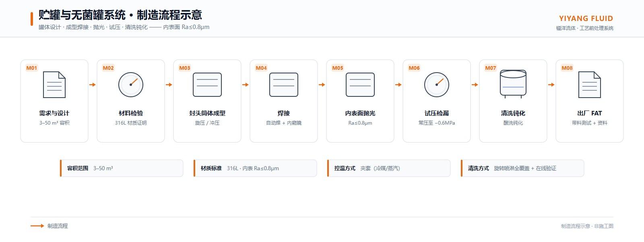The image size is (644, 242).
Task: Click the 3–50 m³ 容积 caption under 需求与设计
Action: coord(54,123)
